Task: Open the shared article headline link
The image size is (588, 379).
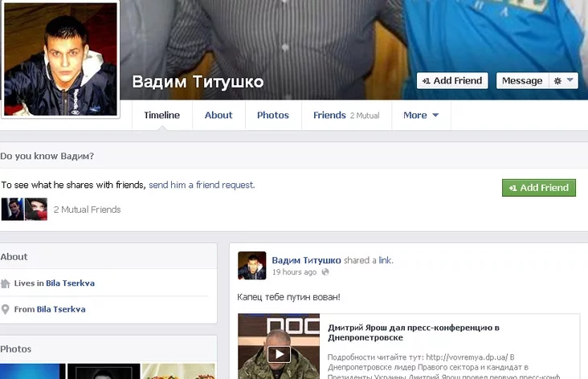Action: [x=414, y=332]
